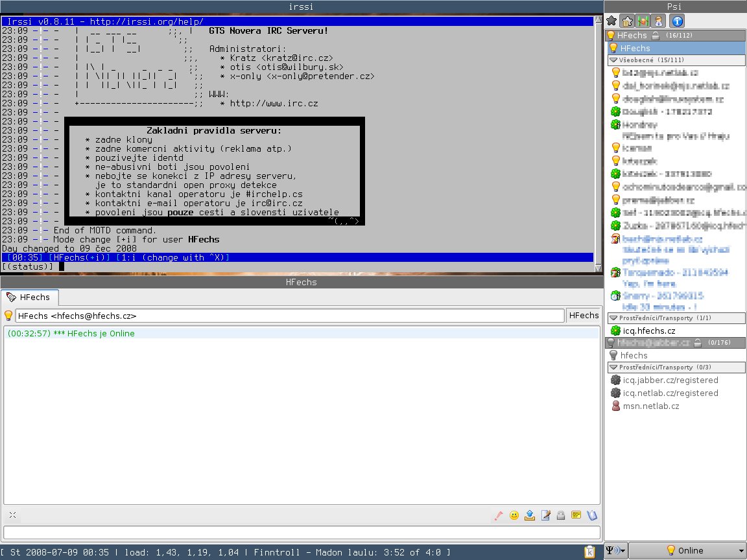
Task: Toggle the person icon button in Psi toolbar
Action: click(659, 21)
